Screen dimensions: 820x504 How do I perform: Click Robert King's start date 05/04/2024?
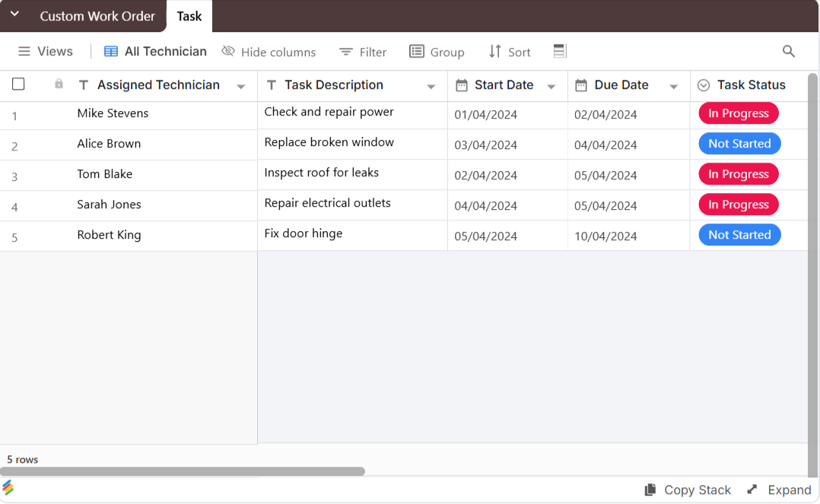(508, 236)
